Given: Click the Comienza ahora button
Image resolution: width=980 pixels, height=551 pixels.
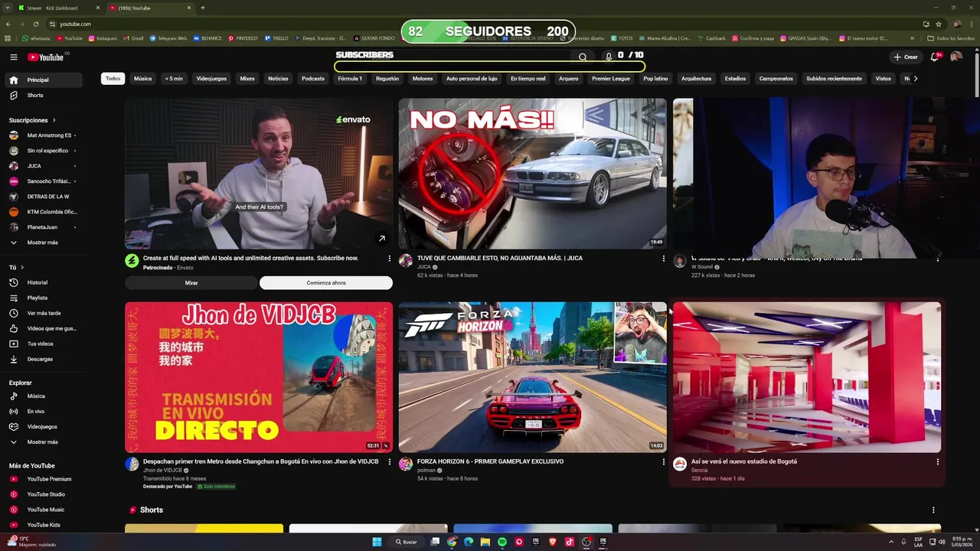Looking at the screenshot, I should 326,283.
